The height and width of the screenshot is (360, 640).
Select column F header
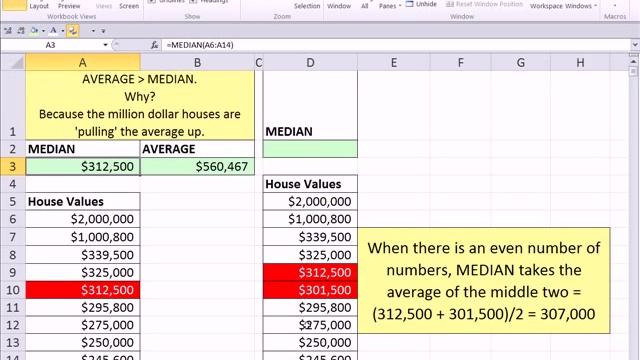point(460,62)
